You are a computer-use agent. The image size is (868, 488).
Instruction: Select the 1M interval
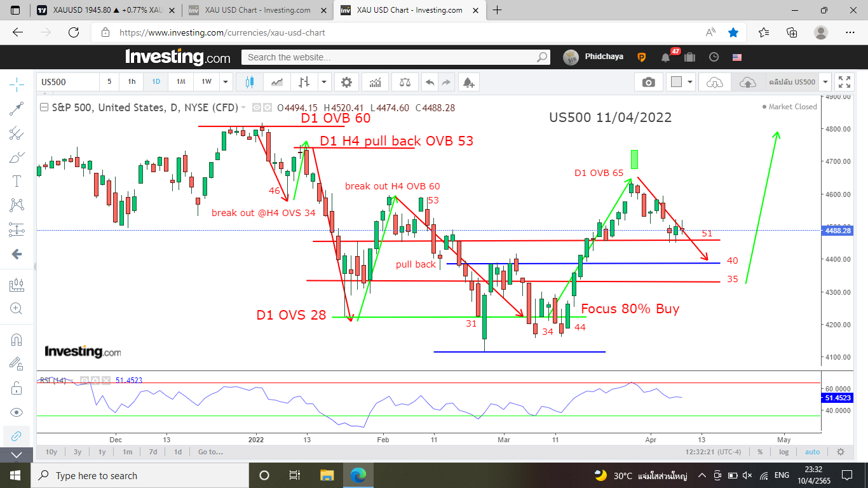coord(181,82)
